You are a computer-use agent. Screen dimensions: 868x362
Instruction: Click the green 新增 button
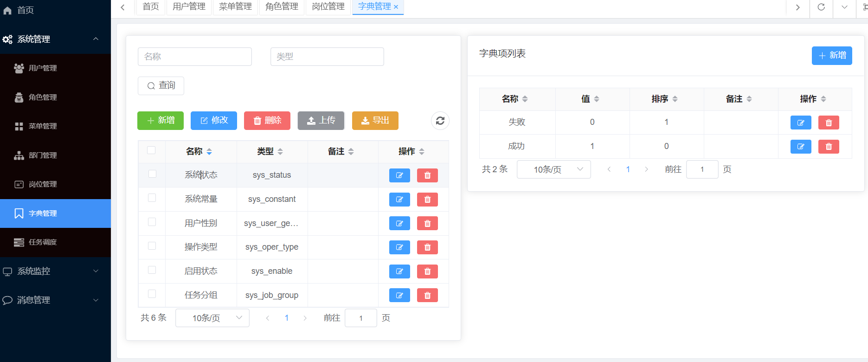click(161, 121)
